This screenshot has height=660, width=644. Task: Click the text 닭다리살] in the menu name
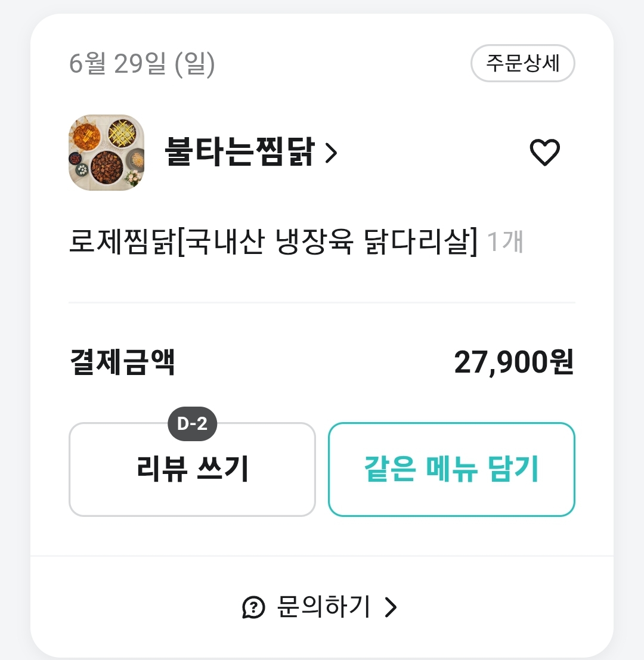click(x=420, y=244)
